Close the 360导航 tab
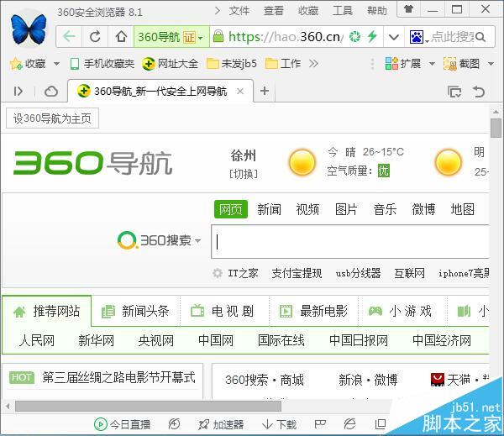 (x=239, y=92)
